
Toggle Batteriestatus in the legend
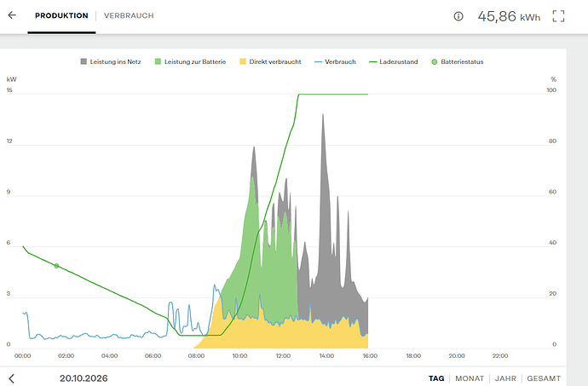[458, 61]
